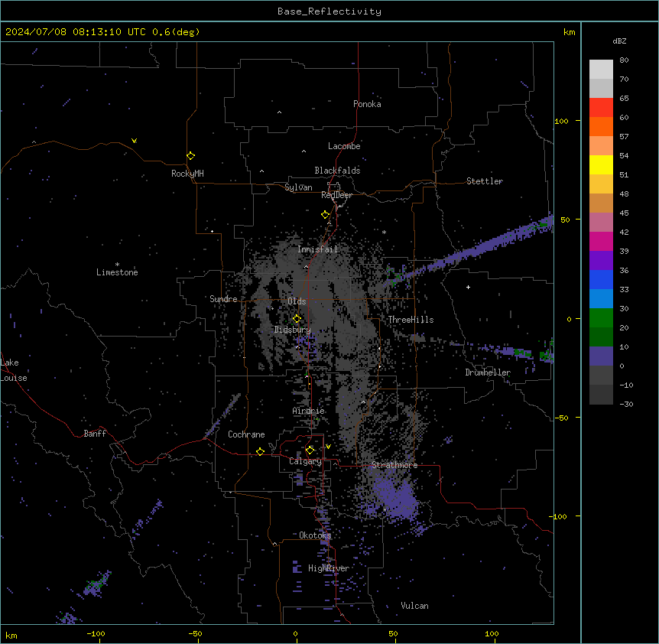Click the Okotoks town label
The image size is (659, 644).
click(x=315, y=535)
